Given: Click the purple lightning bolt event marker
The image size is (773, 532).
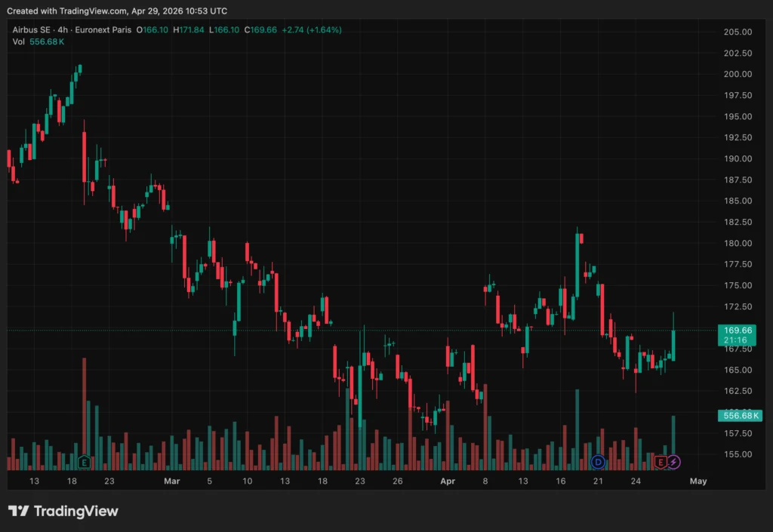Looking at the screenshot, I should 673,461.
